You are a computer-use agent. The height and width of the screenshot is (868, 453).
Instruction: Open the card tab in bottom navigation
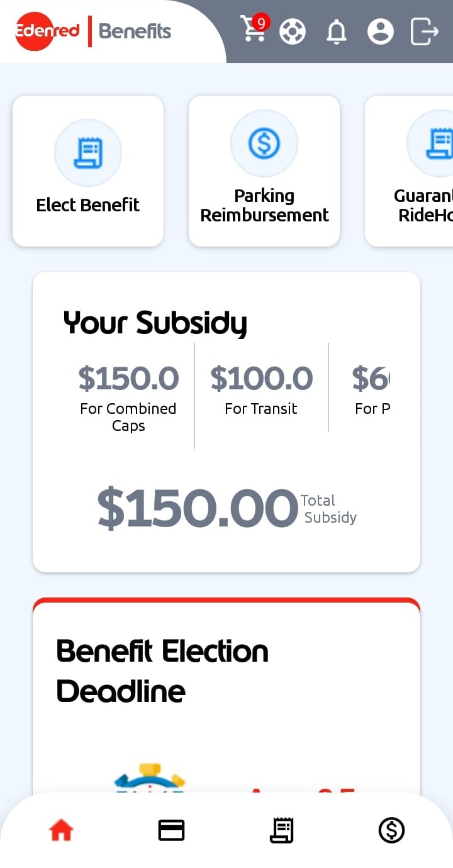click(171, 830)
